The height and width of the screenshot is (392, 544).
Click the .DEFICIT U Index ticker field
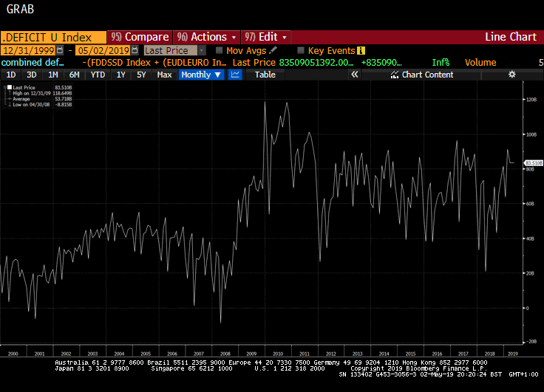(x=53, y=37)
